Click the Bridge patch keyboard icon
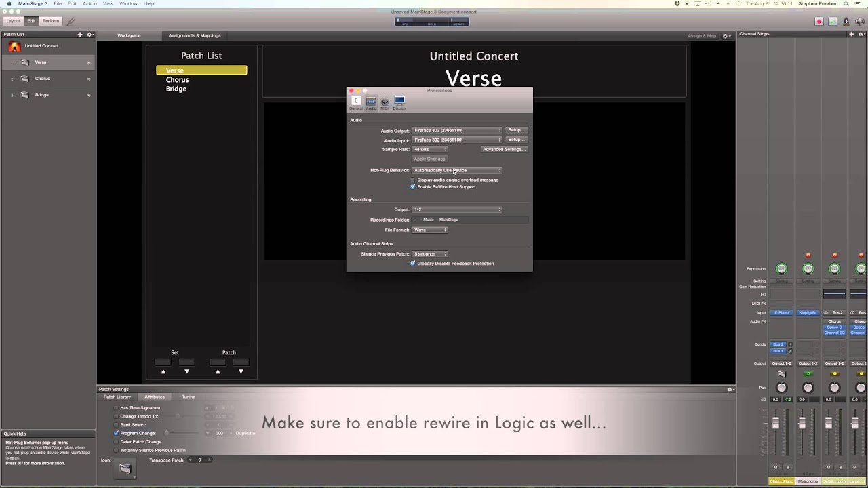Screen dimensions: 868x488 pyautogui.click(x=24, y=95)
